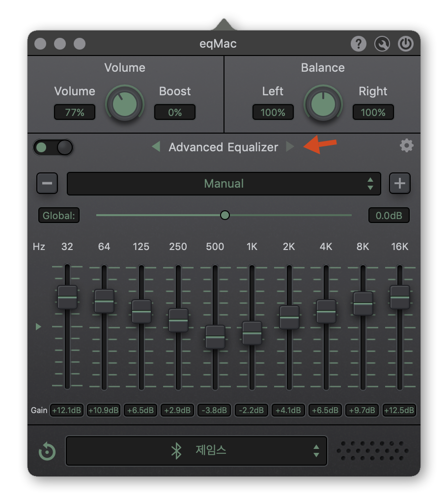
Task: Click the 32 frequency label
Action: coord(67,247)
